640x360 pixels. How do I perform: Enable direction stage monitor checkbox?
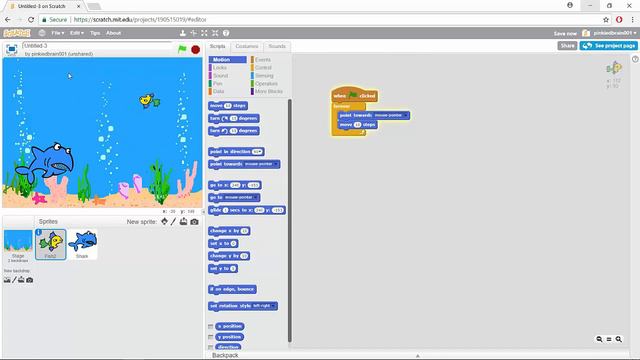pos(211,347)
